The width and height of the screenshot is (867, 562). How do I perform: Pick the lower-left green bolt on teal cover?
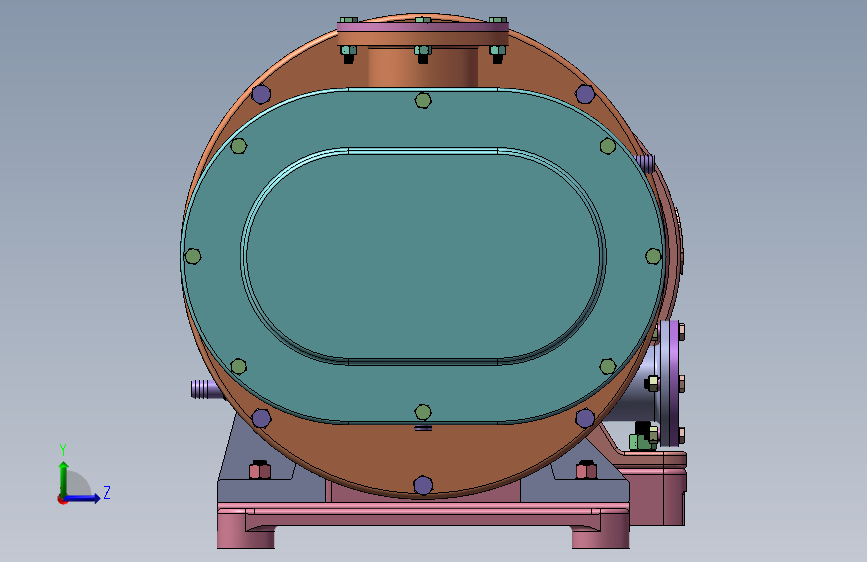click(238, 366)
